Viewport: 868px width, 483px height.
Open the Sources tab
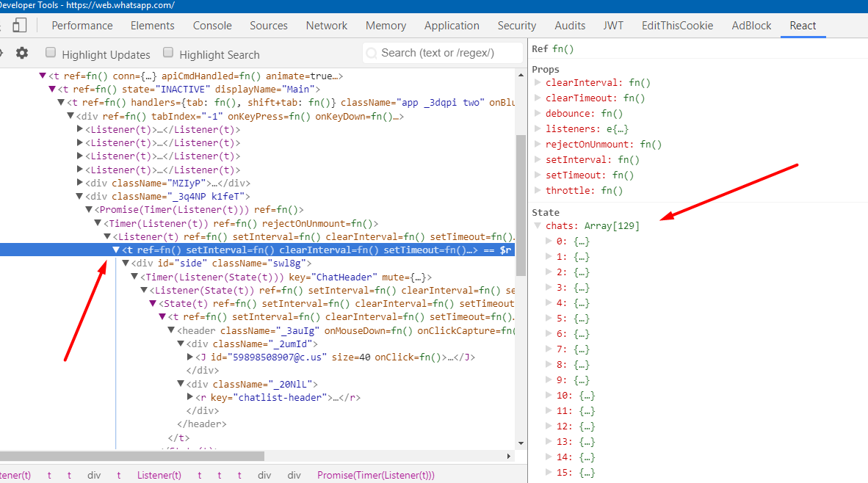(x=269, y=26)
